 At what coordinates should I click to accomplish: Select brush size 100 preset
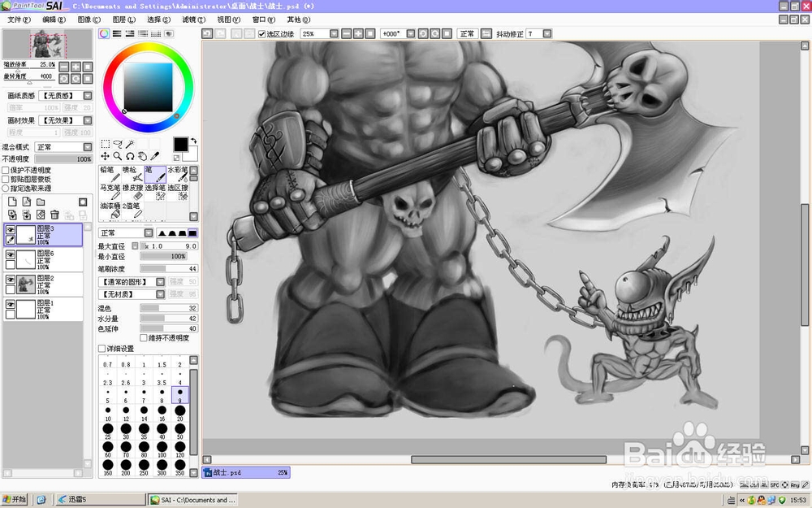tap(162, 449)
